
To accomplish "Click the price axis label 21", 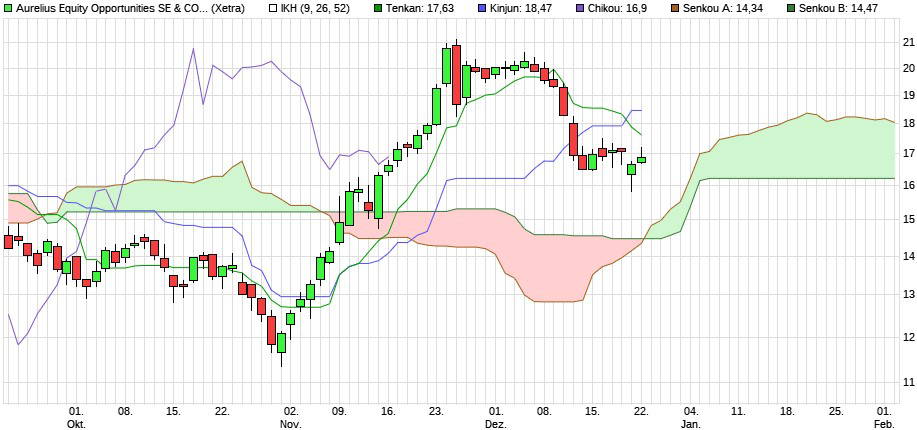I will pos(909,42).
